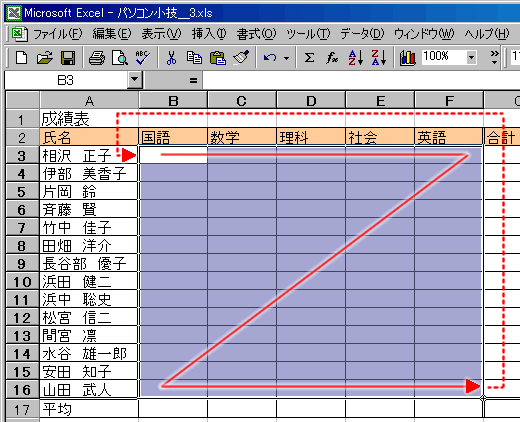Viewport: 520px width, 422px height.
Task: Click the Name Box showing B3
Action: (x=66, y=80)
